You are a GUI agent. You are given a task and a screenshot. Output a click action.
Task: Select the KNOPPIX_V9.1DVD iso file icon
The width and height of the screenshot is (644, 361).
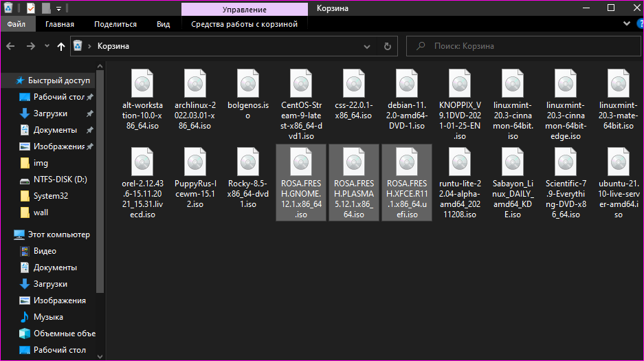(x=460, y=83)
